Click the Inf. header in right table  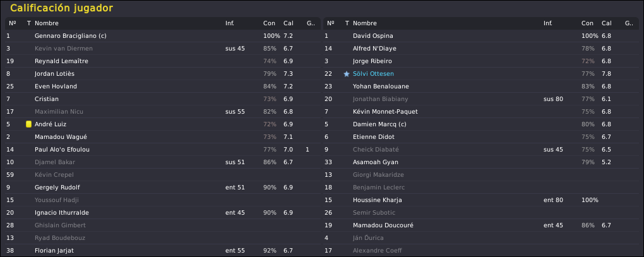(547, 23)
